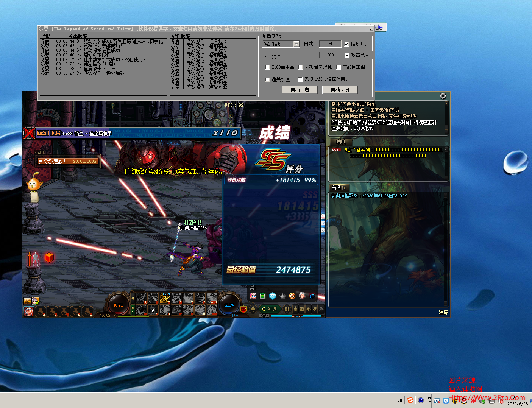
Task: Use the skill in the Y slot
Action: coord(200,298)
